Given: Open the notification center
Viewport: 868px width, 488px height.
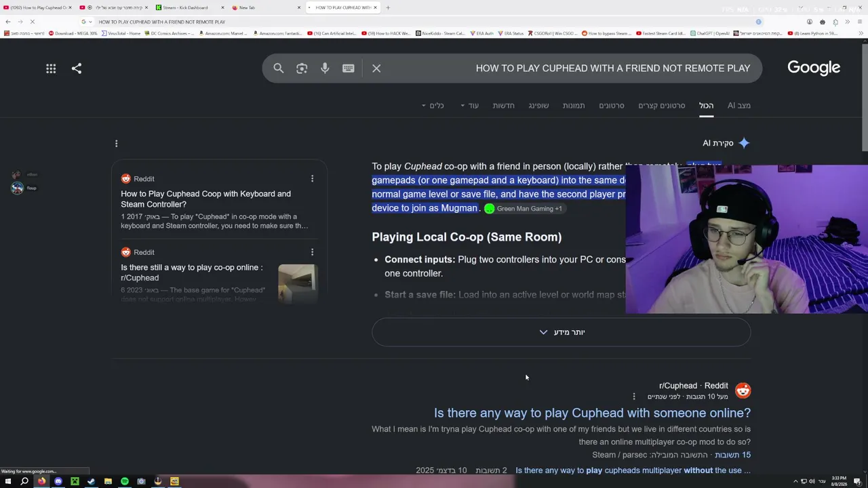Looking at the screenshot, I should point(857,481).
